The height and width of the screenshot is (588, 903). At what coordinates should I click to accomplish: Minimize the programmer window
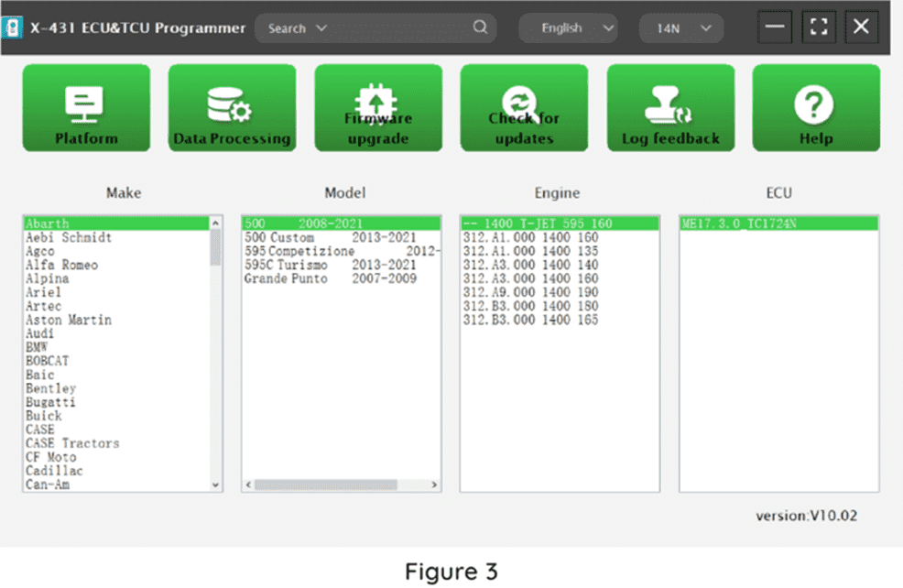pos(775,27)
